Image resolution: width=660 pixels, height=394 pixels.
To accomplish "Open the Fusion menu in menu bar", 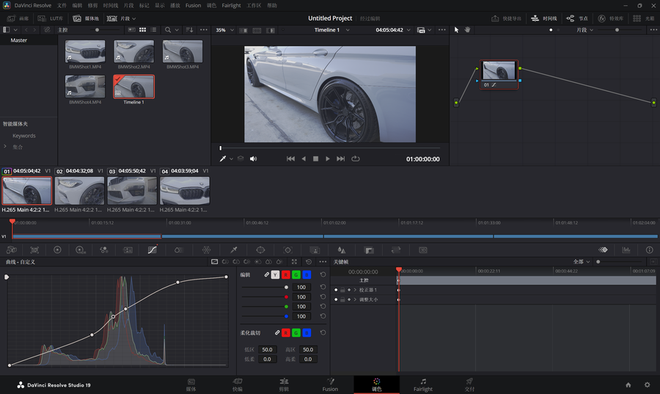I will [x=193, y=5].
